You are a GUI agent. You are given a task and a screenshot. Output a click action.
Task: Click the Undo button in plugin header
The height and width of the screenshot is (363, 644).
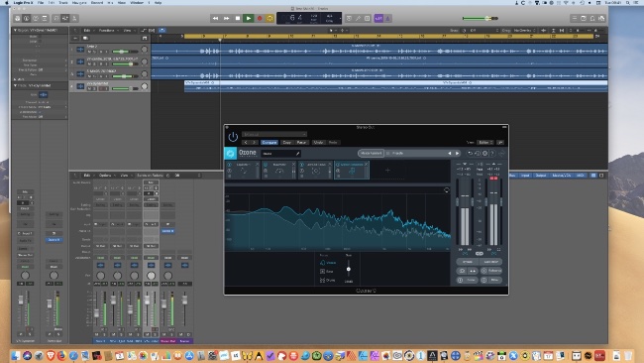[318, 142]
